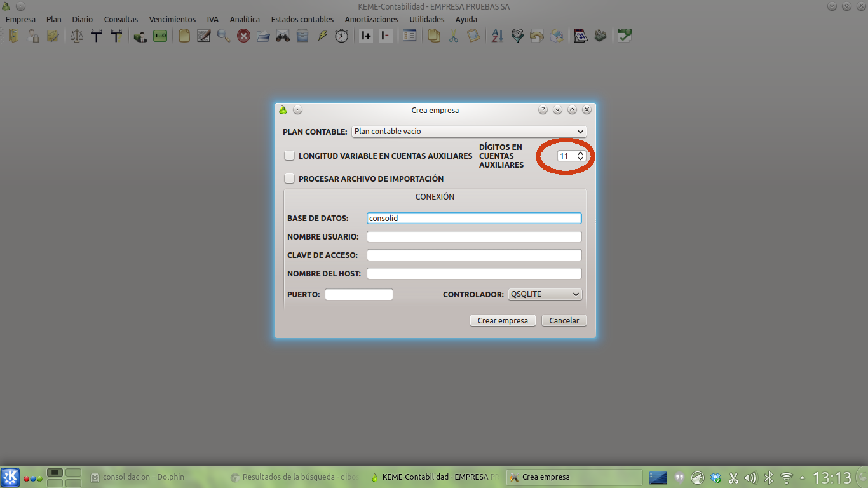
Task: Click the door icon in the main toolbar
Action: (x=13, y=36)
